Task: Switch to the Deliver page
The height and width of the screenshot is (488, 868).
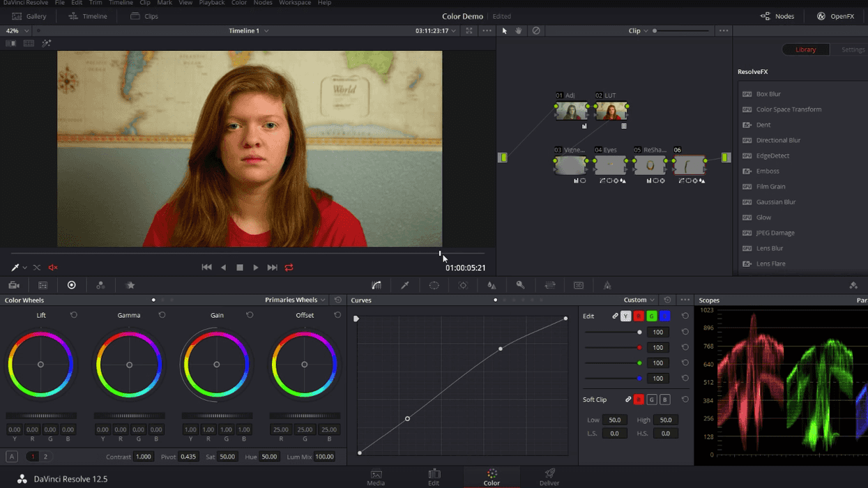Action: [549, 478]
